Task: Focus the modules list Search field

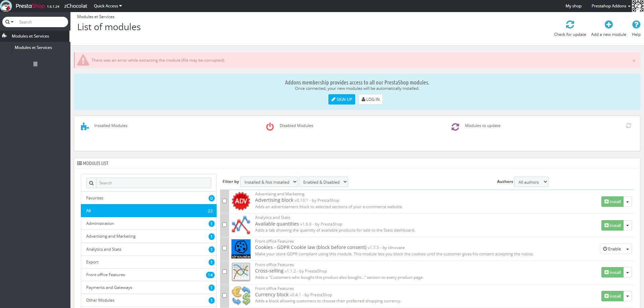Action: pyautogui.click(x=154, y=183)
